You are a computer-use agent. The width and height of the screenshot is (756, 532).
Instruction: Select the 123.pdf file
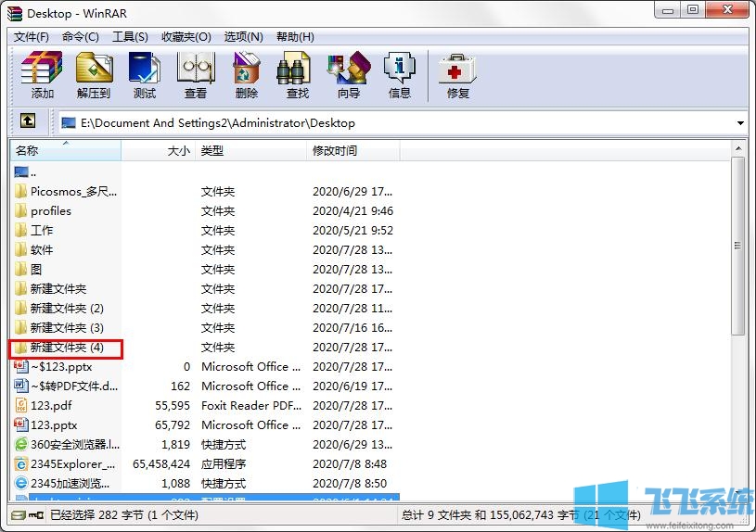coord(51,406)
